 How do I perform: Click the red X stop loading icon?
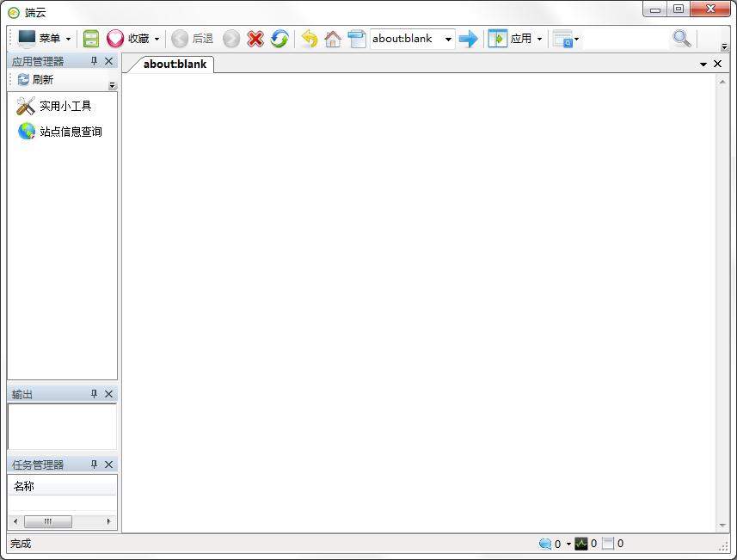pyautogui.click(x=255, y=39)
